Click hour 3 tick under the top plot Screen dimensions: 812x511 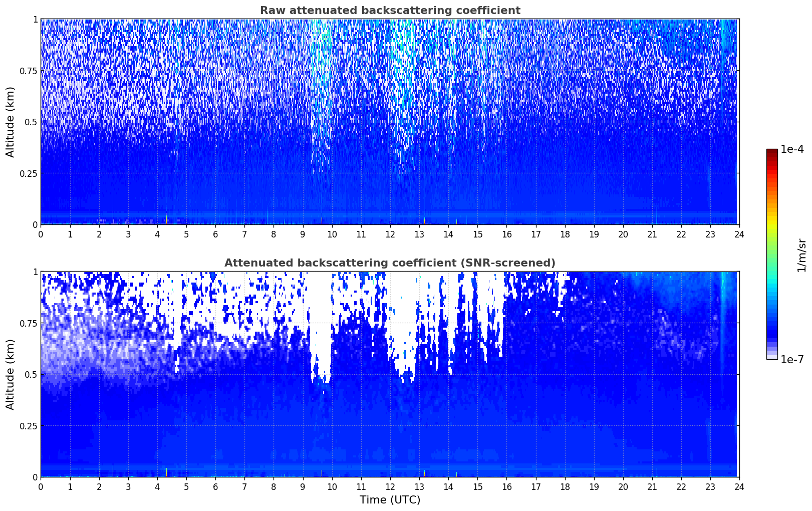point(128,234)
